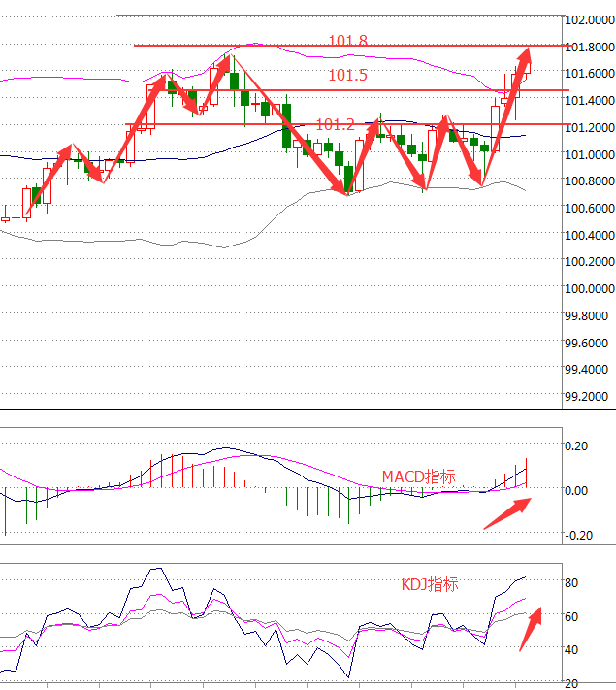Click the 101.2000 price scale label

590,127
